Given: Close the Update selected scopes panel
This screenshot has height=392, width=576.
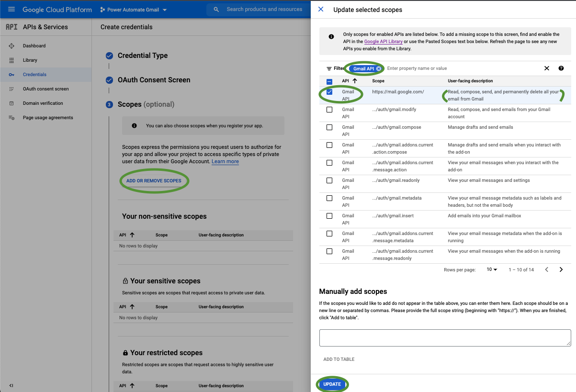Looking at the screenshot, I should coord(321,9).
